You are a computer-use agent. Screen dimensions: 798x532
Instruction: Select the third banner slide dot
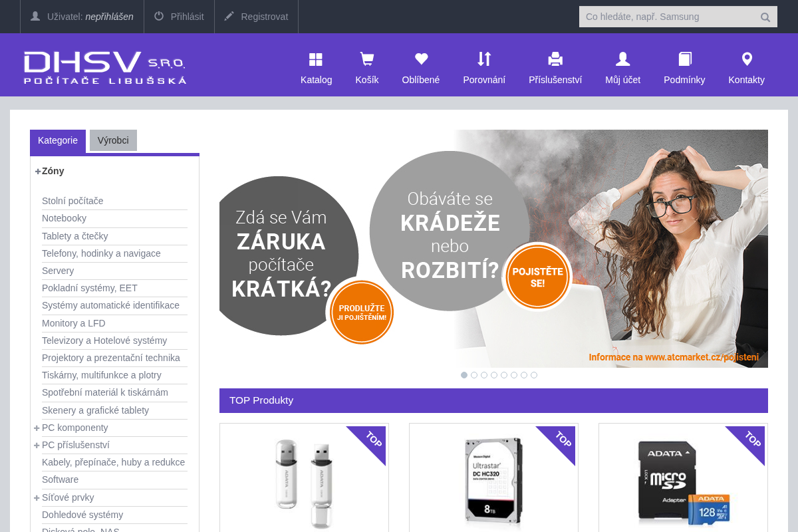click(484, 375)
